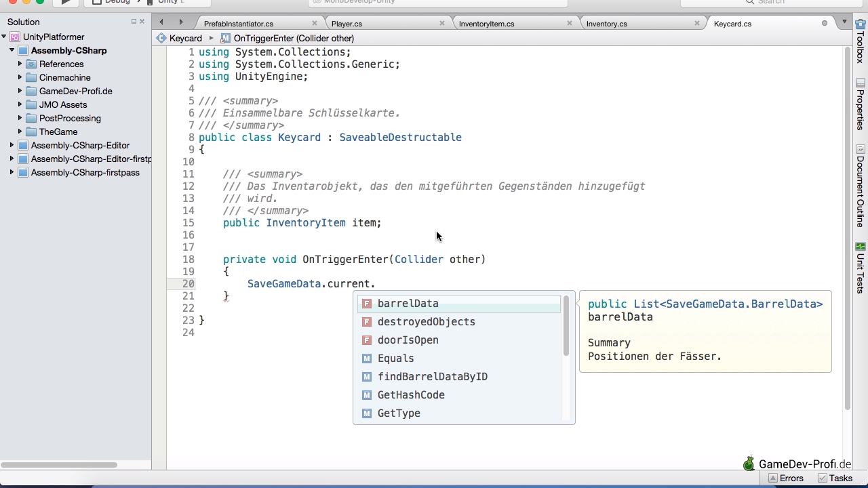Choose GetType from the completion list
868x488 pixels.
[x=458, y=413]
